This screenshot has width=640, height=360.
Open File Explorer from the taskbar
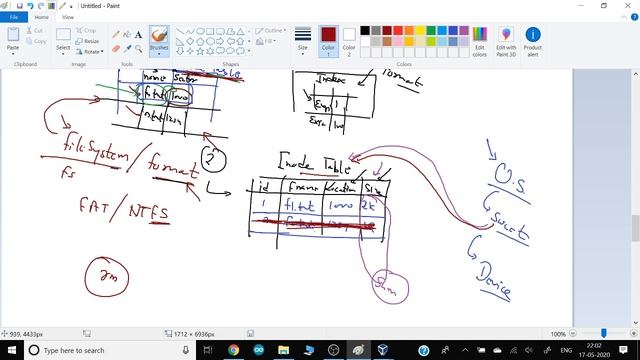[x=283, y=350]
